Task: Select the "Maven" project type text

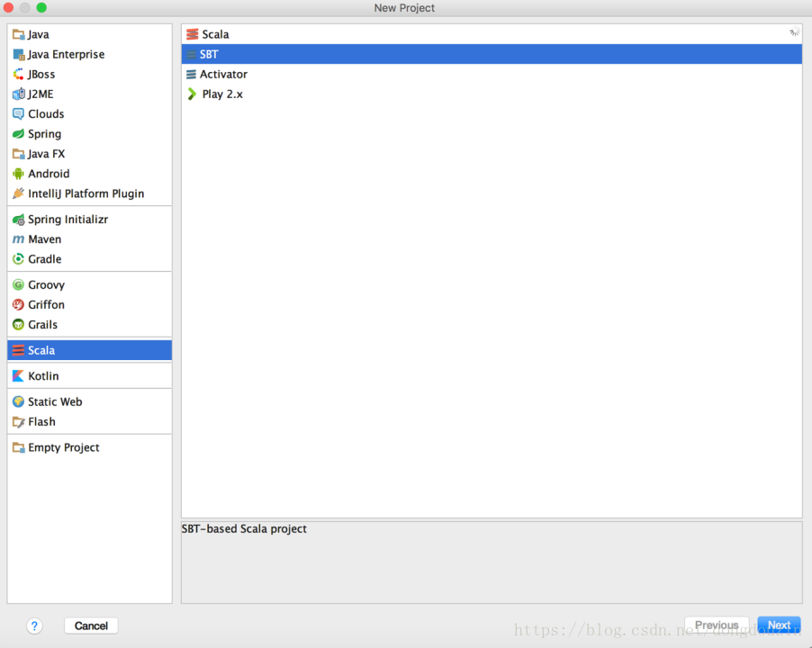Action: click(x=44, y=239)
